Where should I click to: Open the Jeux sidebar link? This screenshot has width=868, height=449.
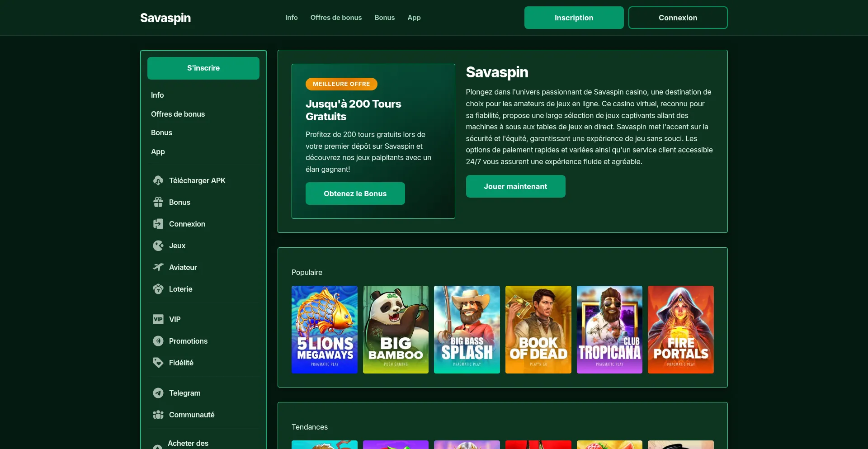[x=177, y=246]
